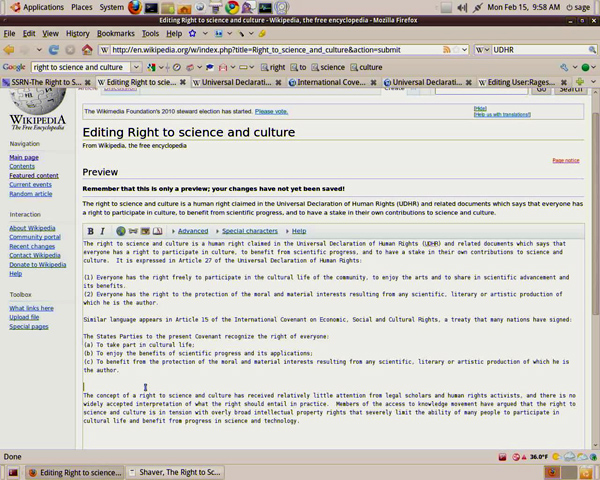Switch to the SSRN-The Right to S... tab
Image resolution: width=600 pixels, height=480 pixels.
pyautogui.click(x=45, y=83)
